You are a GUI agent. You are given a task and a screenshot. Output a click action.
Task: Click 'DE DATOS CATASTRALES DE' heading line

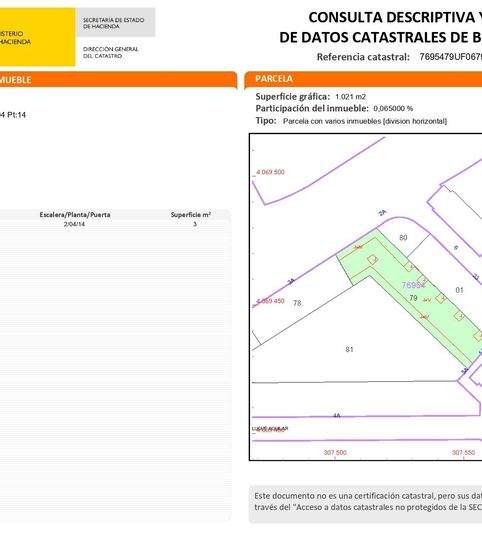(x=380, y=37)
